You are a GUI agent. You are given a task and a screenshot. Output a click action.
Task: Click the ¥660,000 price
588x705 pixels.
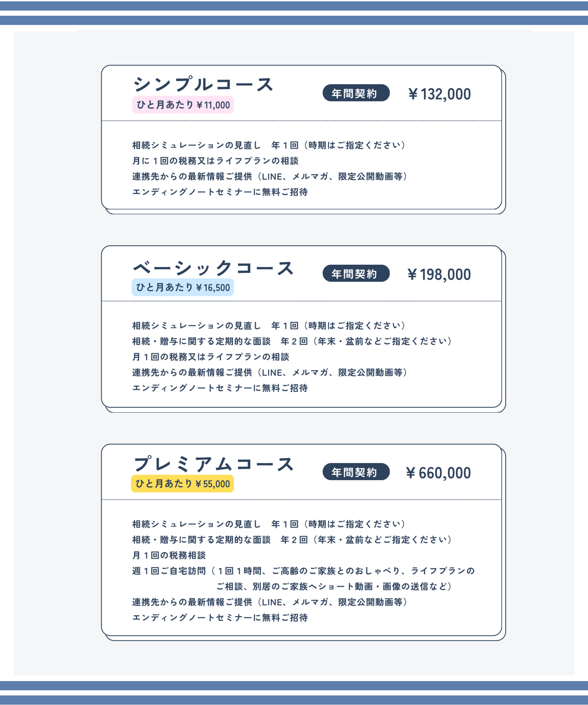coord(439,473)
